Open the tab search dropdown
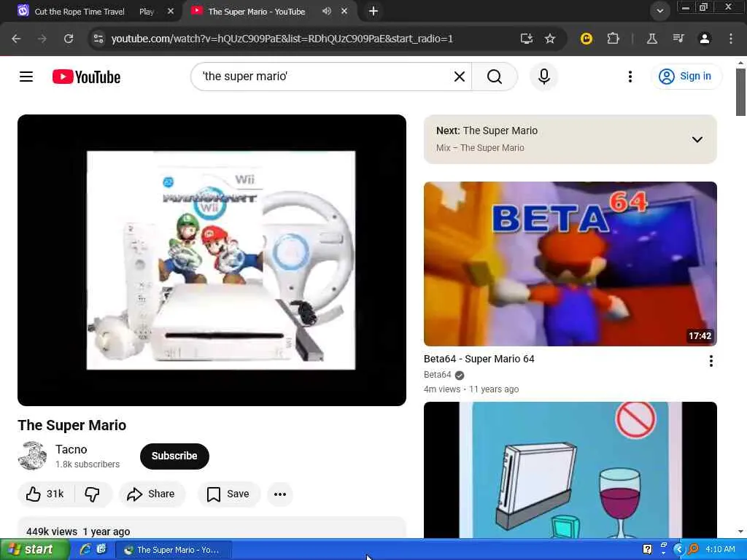Viewport: 747px width, 560px height. click(x=659, y=11)
